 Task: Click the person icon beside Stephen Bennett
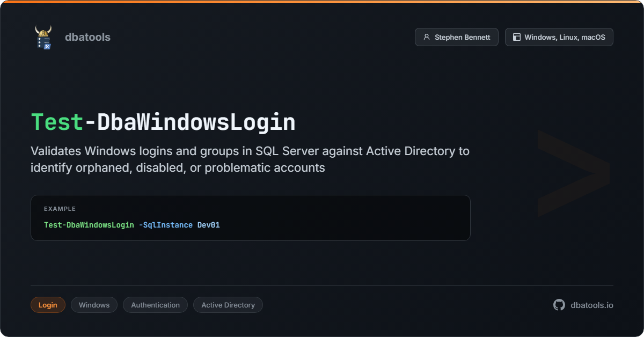(x=427, y=37)
